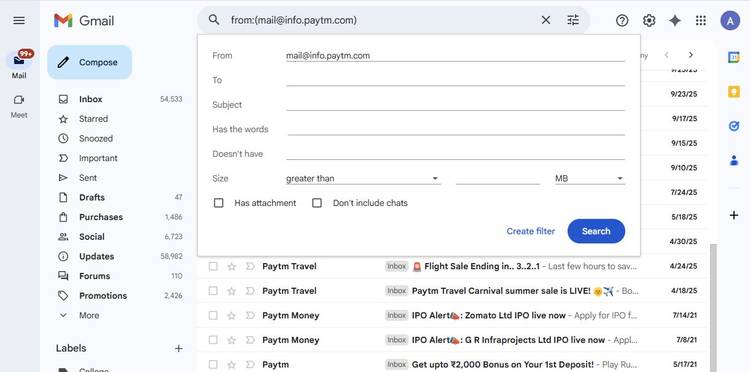Open Contacts side panel icon
Image resolution: width=750 pixels, height=372 pixels.
pyautogui.click(x=734, y=161)
